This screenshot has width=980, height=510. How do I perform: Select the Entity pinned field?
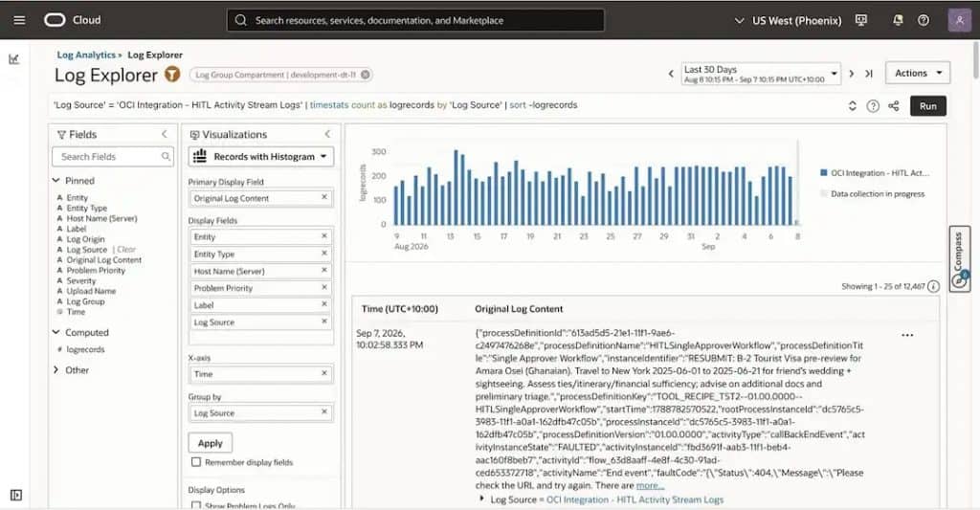coord(78,197)
